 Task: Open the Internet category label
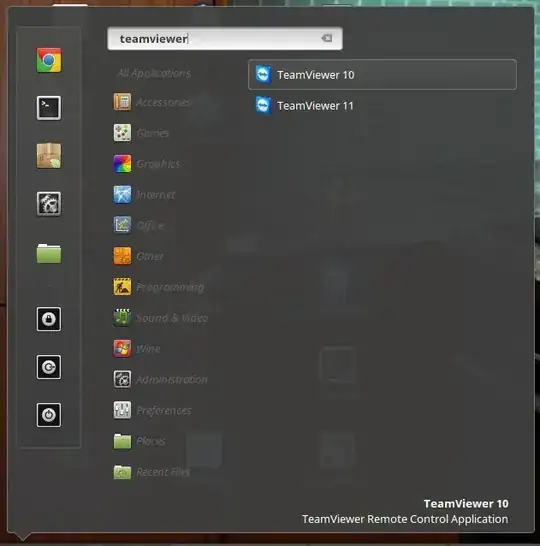pos(156,195)
